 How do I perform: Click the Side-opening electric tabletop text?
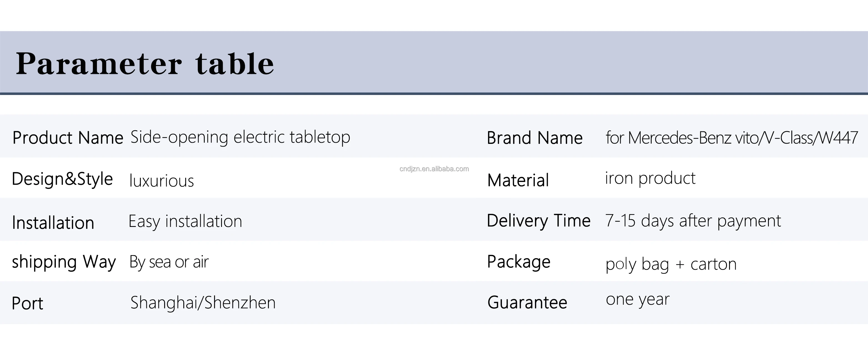point(240,137)
